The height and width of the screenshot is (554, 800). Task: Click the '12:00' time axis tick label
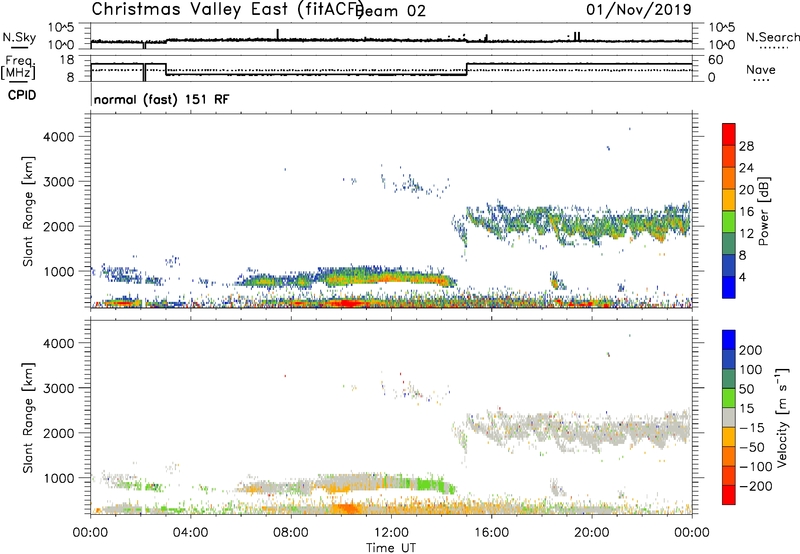[x=391, y=533]
